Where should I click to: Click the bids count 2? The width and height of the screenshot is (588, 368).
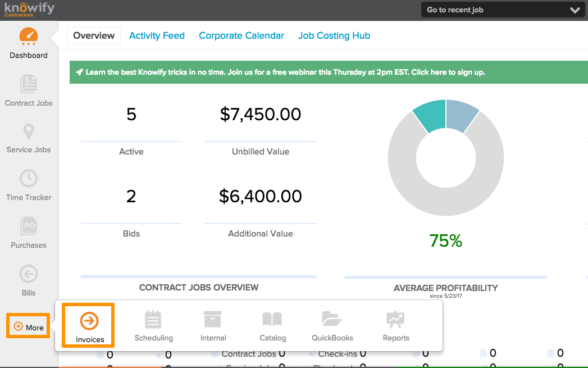pyautogui.click(x=131, y=196)
